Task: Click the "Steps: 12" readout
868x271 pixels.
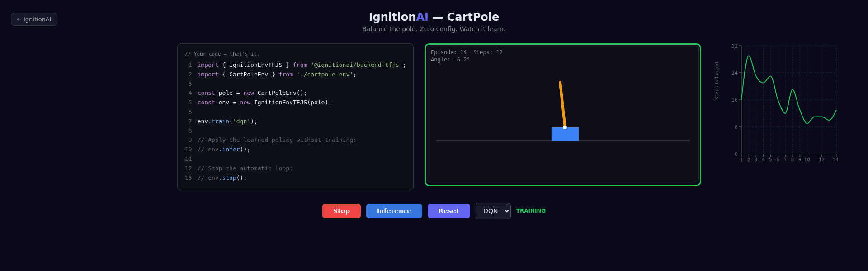Action: (x=488, y=52)
